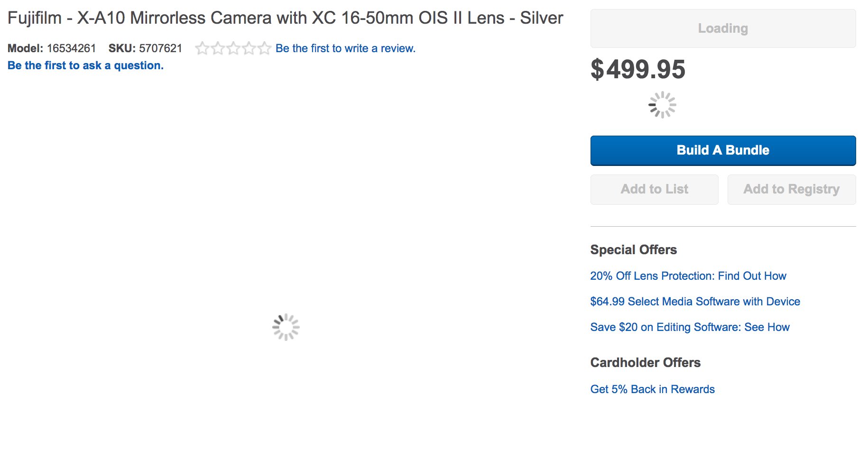Click the greyed-out Loading button

(723, 28)
